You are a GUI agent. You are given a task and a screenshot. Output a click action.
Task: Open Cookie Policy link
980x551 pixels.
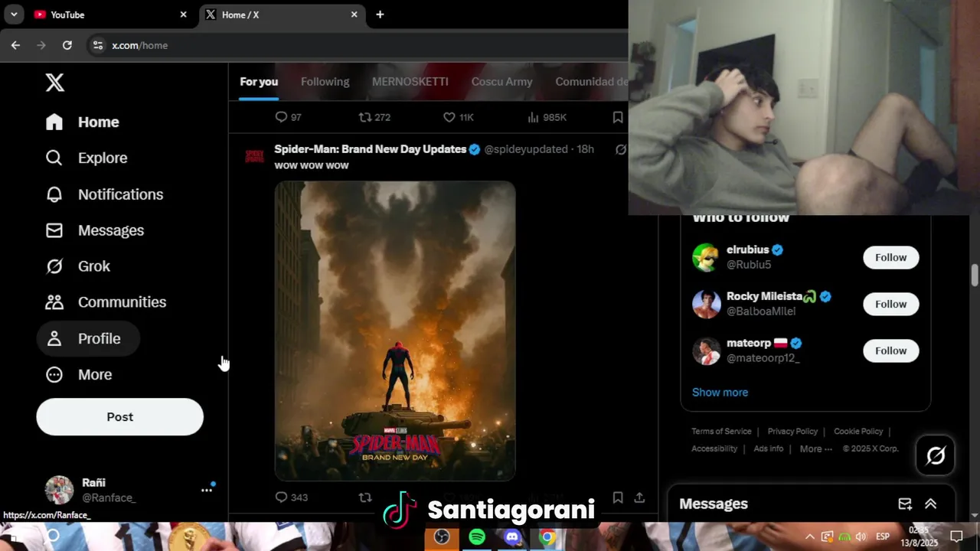[x=858, y=431]
